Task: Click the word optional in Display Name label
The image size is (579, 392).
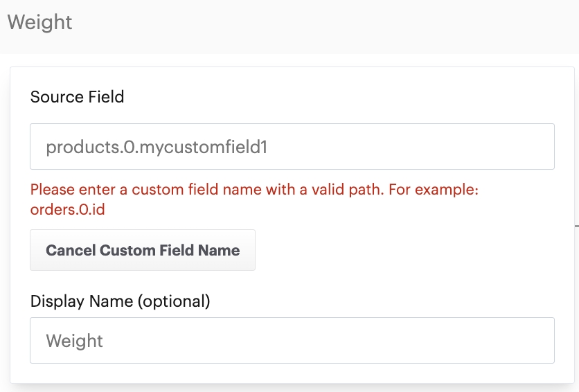Action: (x=176, y=301)
